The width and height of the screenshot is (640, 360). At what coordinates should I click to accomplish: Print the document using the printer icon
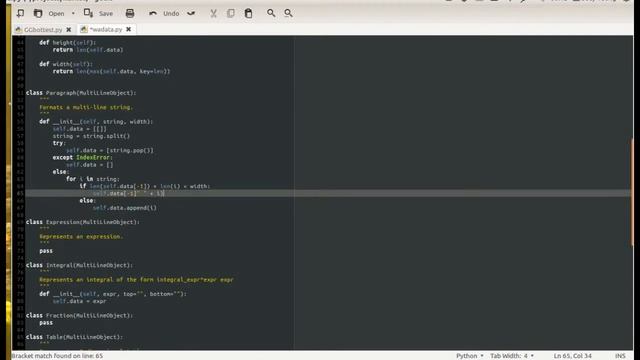[130, 13]
